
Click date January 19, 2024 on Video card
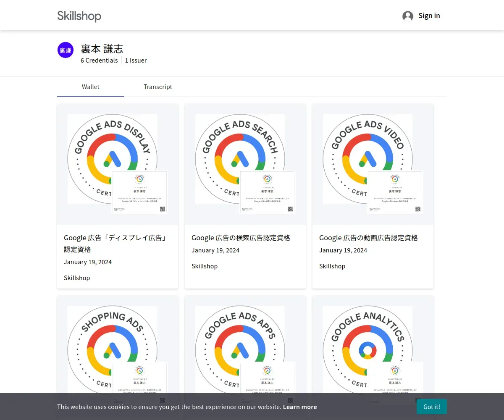coord(343,250)
